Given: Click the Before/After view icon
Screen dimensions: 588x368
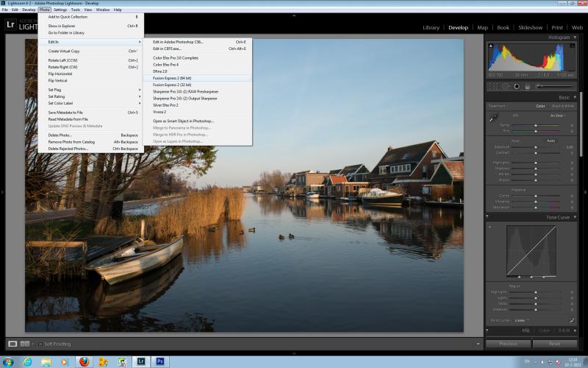Looking at the screenshot, I should pos(25,344).
